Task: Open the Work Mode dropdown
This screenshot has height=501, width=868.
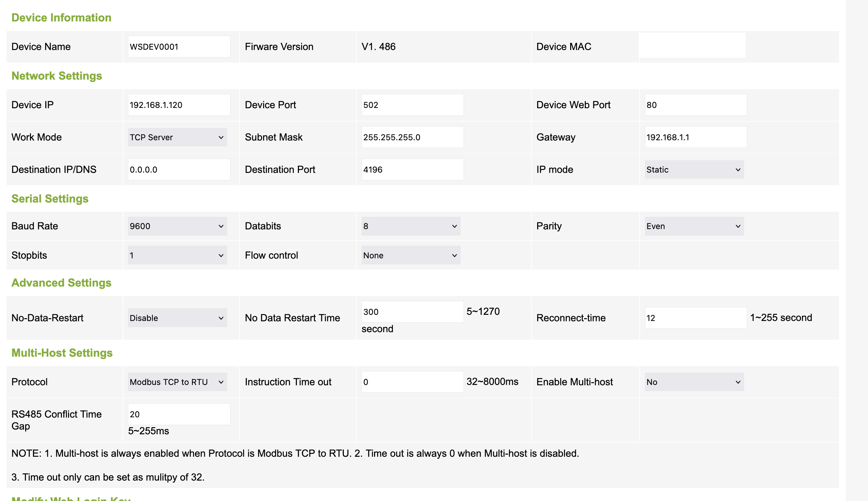Action: click(x=177, y=137)
